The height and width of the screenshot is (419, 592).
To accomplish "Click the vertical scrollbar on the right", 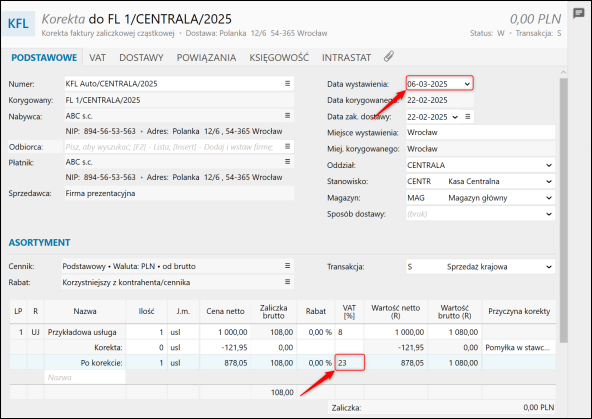I will [x=563, y=210].
